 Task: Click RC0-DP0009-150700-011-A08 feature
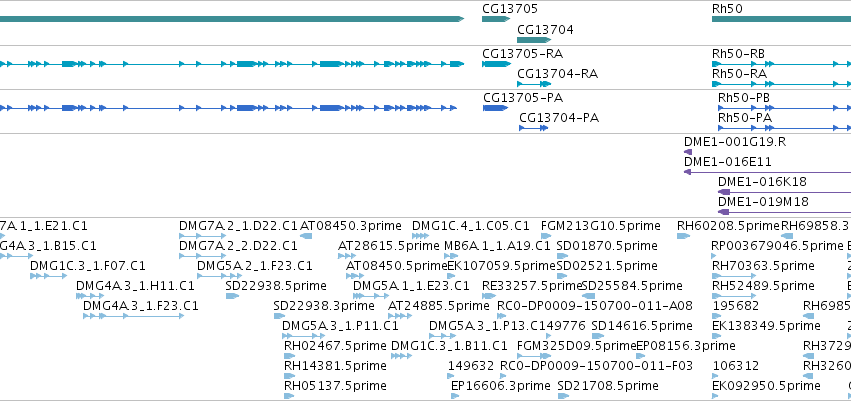pos(502,316)
